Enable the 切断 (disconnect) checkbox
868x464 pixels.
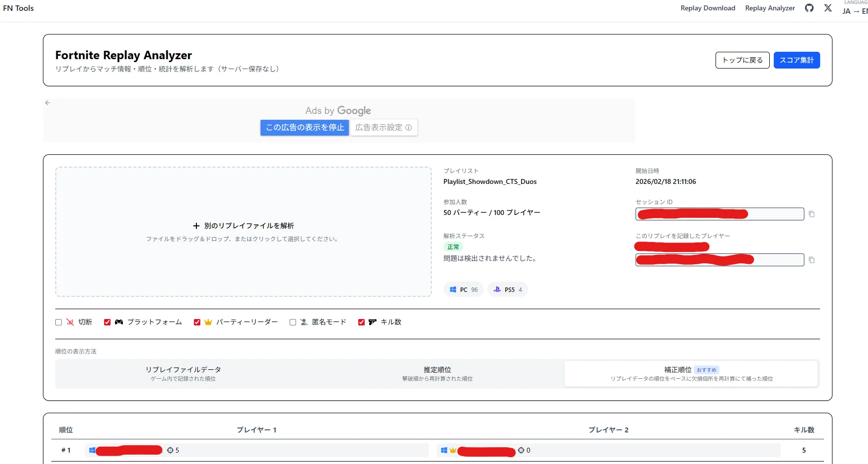tap(59, 322)
